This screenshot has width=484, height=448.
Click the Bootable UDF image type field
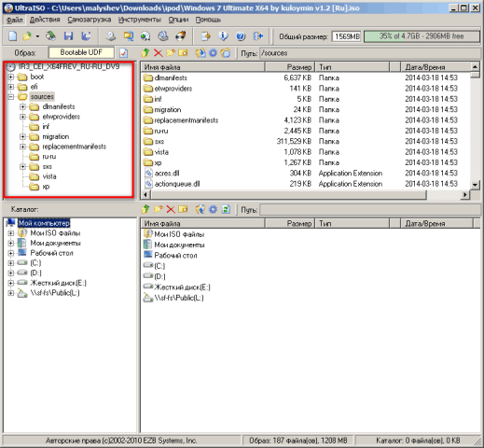point(81,52)
